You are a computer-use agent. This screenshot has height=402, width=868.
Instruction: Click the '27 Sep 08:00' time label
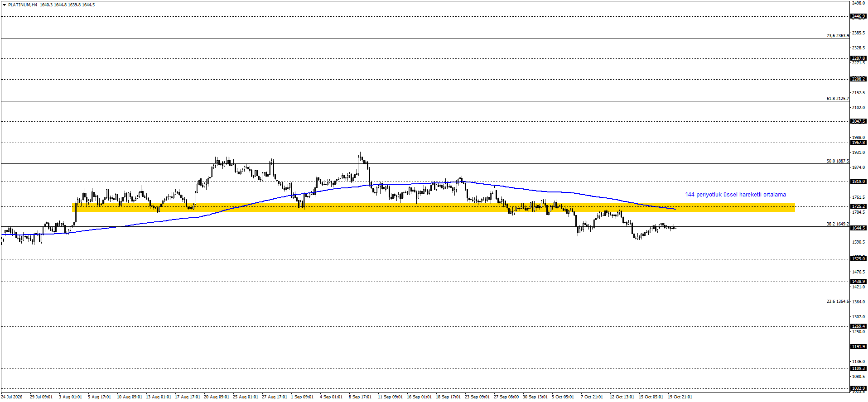pos(506,397)
